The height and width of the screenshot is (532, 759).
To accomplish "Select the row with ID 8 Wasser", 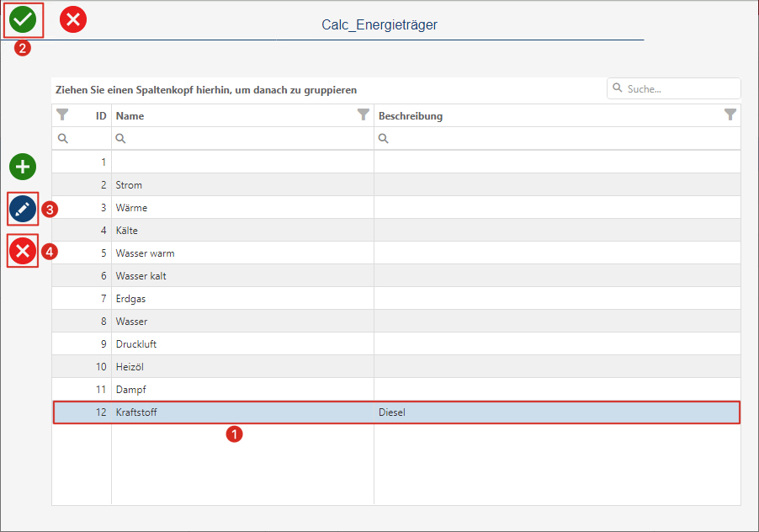I will pyautogui.click(x=396, y=322).
